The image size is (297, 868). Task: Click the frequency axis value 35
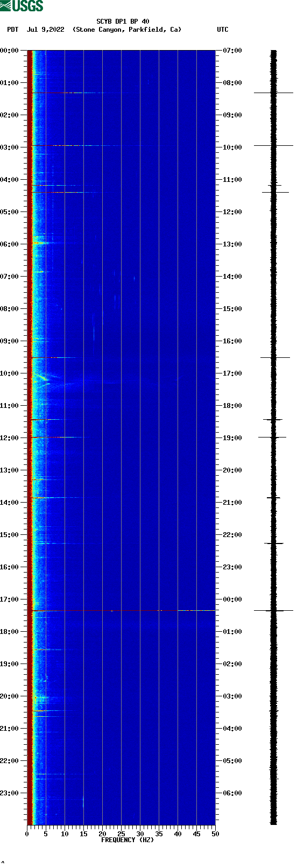(x=159, y=834)
